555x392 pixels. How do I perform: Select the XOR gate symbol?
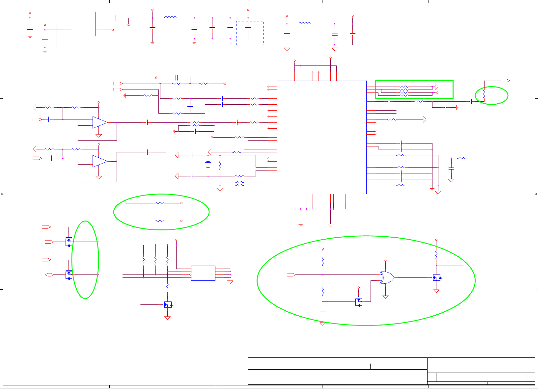pos(387,278)
